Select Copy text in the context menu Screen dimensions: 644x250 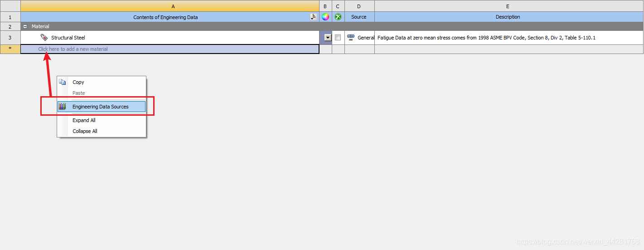pyautogui.click(x=78, y=82)
